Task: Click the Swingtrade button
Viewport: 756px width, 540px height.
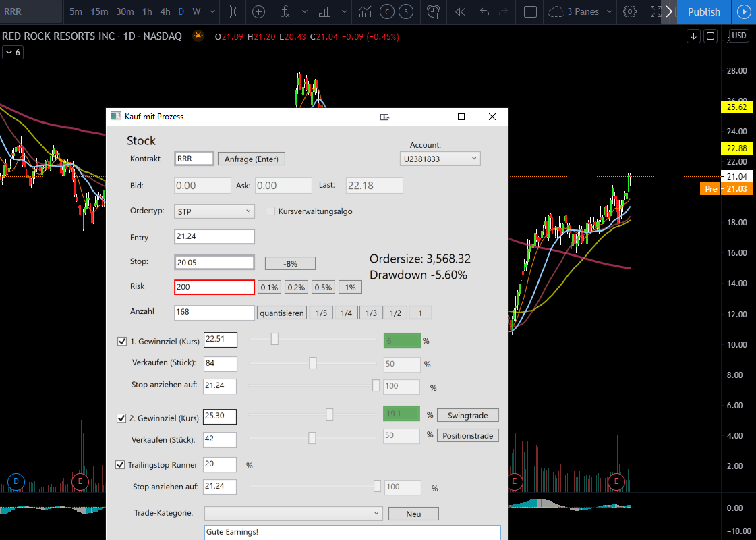Action: [x=467, y=415]
